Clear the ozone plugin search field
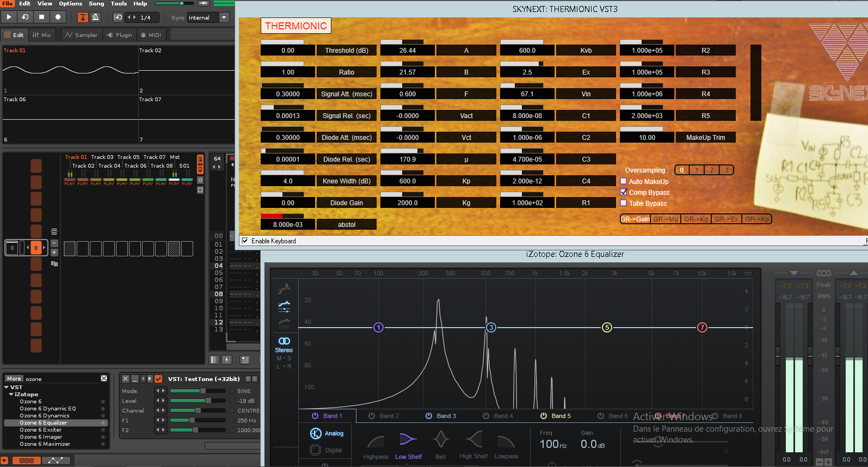Screen dimensions: 868x467 point(104,378)
